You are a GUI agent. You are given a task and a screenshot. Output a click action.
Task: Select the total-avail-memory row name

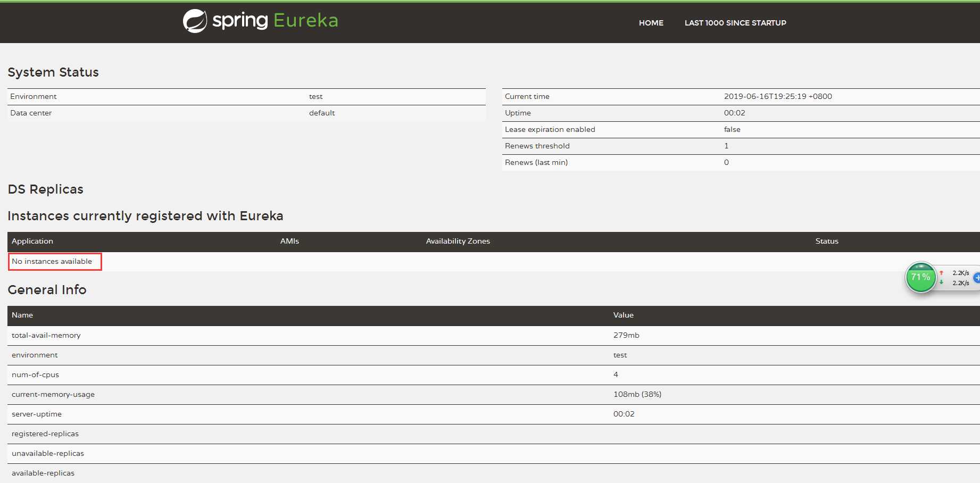coord(46,335)
